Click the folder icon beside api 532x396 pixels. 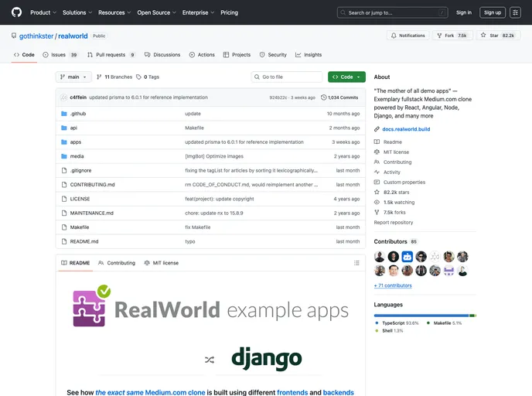click(x=63, y=128)
